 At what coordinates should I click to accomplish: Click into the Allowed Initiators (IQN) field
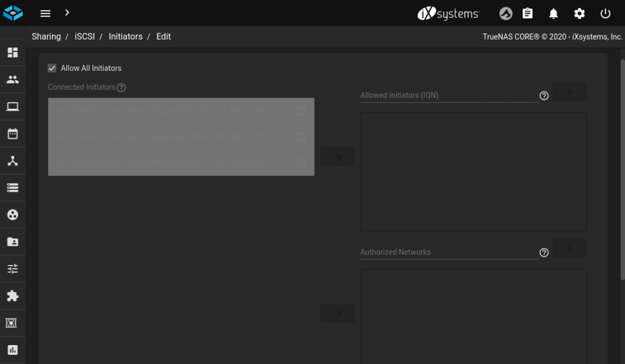click(x=448, y=96)
